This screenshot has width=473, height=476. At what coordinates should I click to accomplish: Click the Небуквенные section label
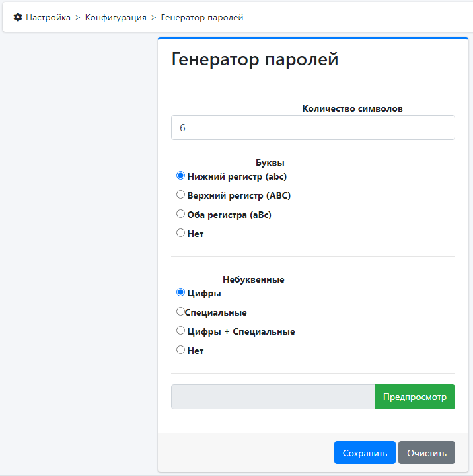click(253, 279)
